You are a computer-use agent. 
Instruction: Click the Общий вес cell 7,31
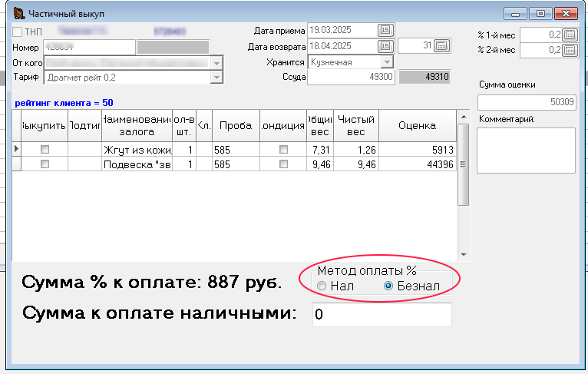320,150
